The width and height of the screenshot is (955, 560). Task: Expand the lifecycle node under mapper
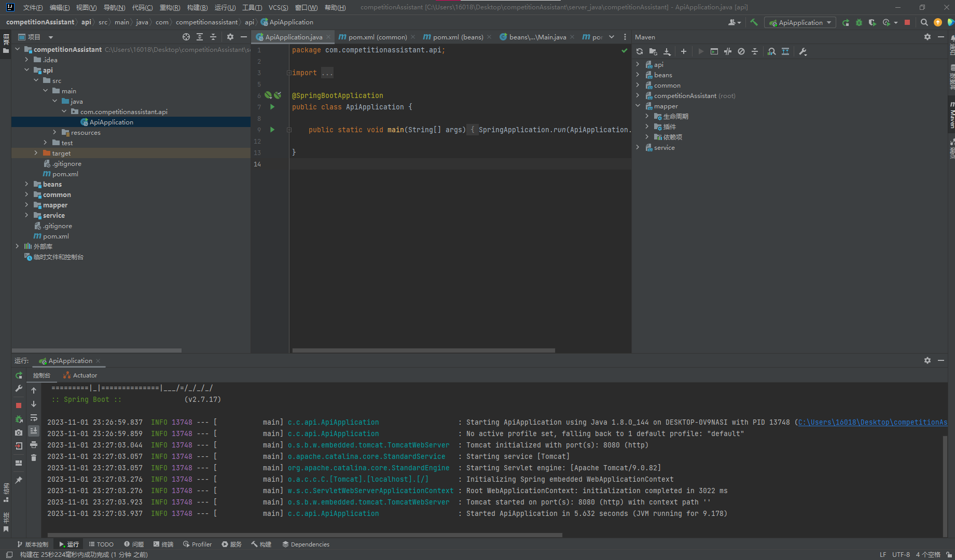click(647, 116)
